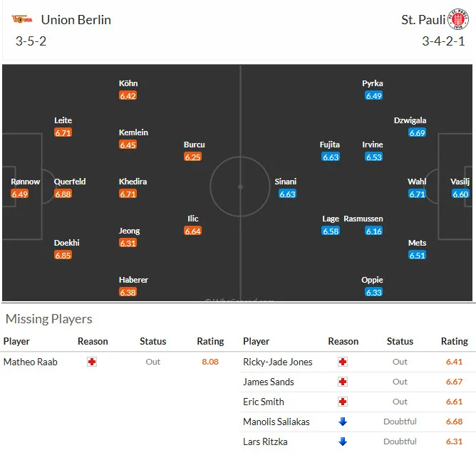Click James Sands's red injury icon
Image resolution: width=476 pixels, height=455 pixels.
[342, 382]
